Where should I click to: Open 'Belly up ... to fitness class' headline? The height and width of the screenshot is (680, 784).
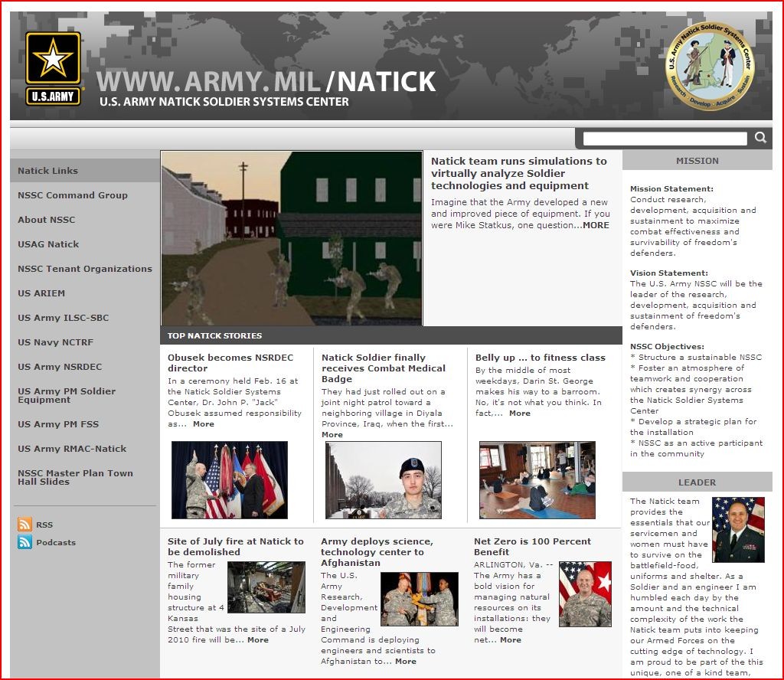(x=541, y=358)
